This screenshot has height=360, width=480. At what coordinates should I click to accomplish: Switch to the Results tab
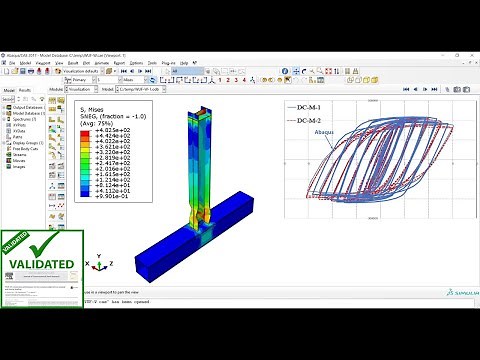point(25,90)
